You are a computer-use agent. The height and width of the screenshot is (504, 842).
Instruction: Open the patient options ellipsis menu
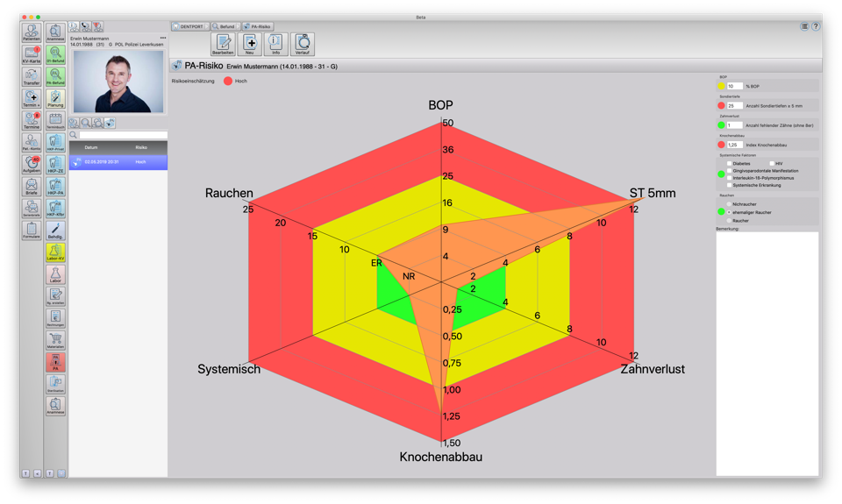point(162,38)
